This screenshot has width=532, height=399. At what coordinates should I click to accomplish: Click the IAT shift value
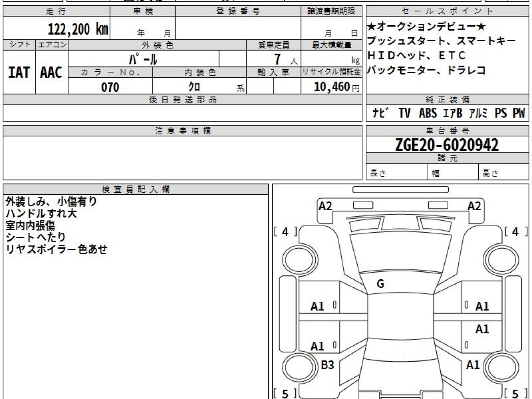pos(19,72)
